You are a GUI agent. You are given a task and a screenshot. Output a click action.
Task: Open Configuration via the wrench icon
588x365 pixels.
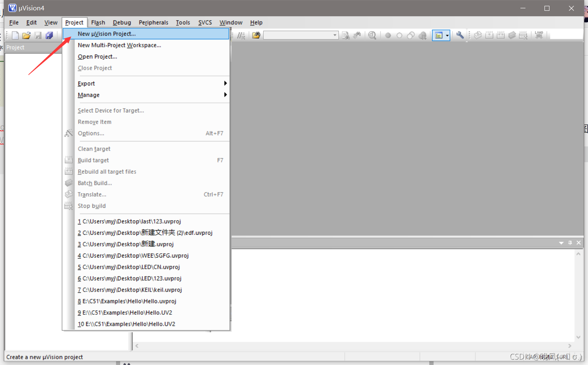(x=460, y=35)
